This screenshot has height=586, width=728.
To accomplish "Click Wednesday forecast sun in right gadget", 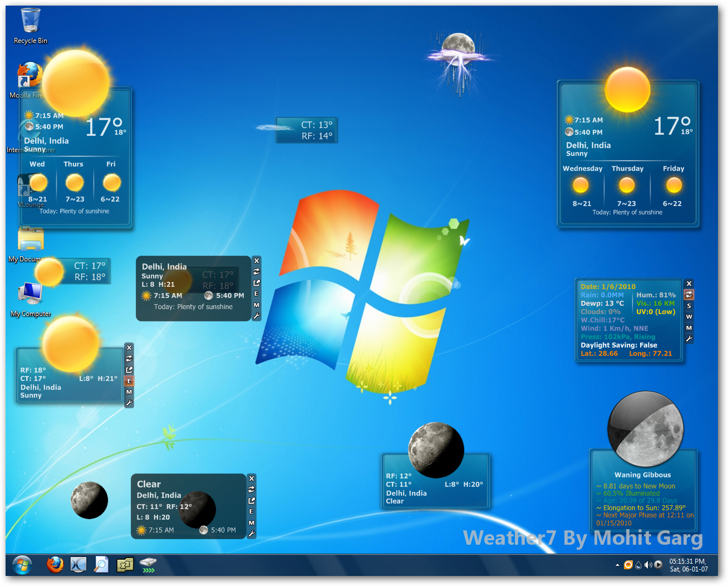I will tap(581, 185).
